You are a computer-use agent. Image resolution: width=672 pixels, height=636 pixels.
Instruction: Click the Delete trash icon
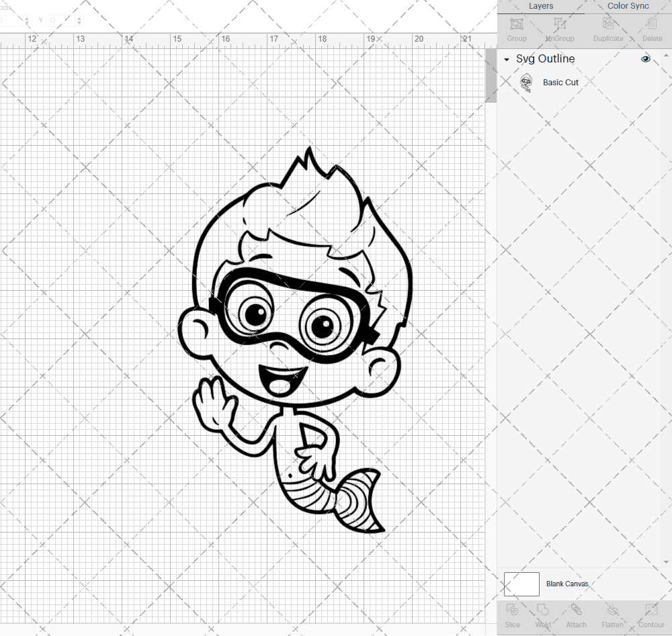coord(652,24)
